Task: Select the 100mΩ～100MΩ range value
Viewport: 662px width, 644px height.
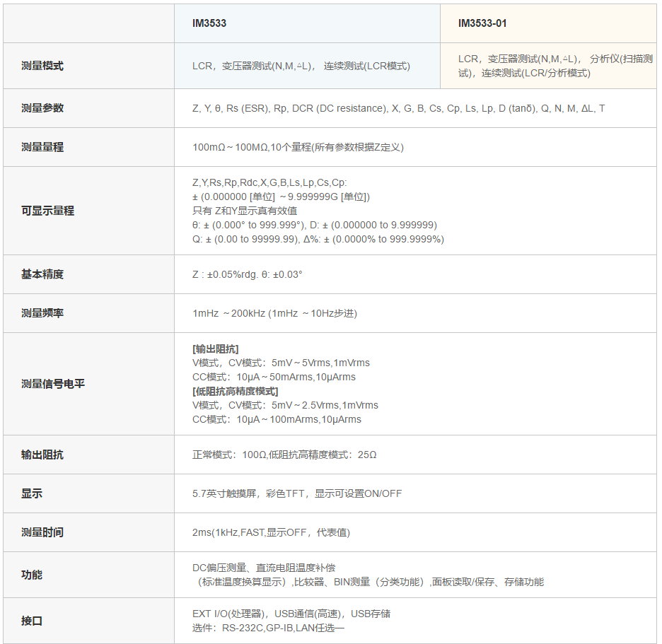Action: (298, 147)
